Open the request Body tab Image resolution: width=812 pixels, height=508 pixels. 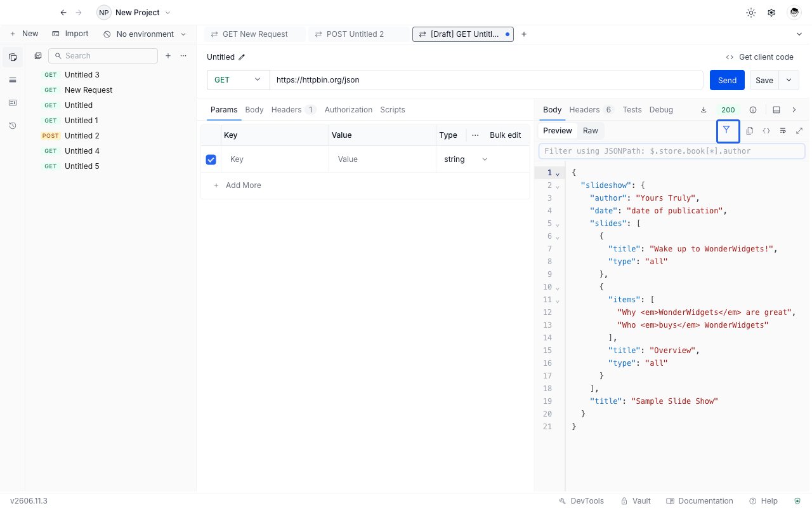point(254,110)
